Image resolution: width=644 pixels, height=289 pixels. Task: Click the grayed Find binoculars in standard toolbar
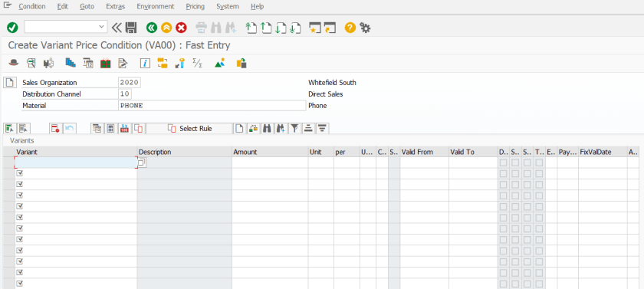point(215,28)
